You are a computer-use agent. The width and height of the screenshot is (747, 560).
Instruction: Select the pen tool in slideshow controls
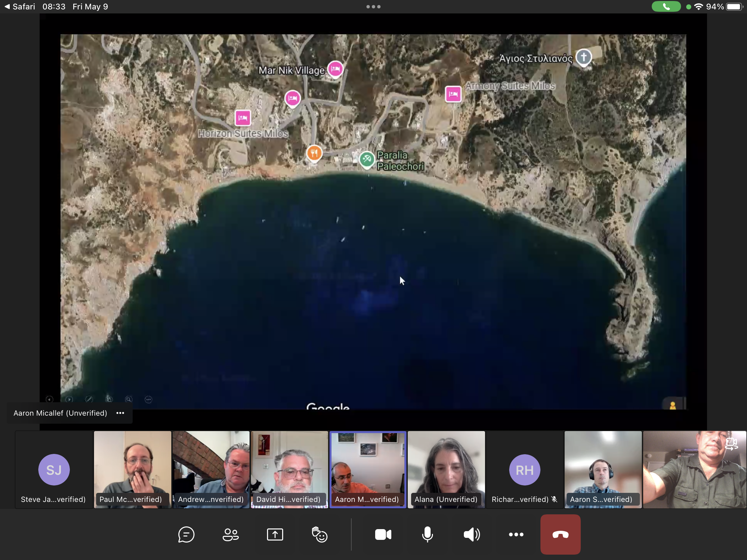pyautogui.click(x=89, y=399)
